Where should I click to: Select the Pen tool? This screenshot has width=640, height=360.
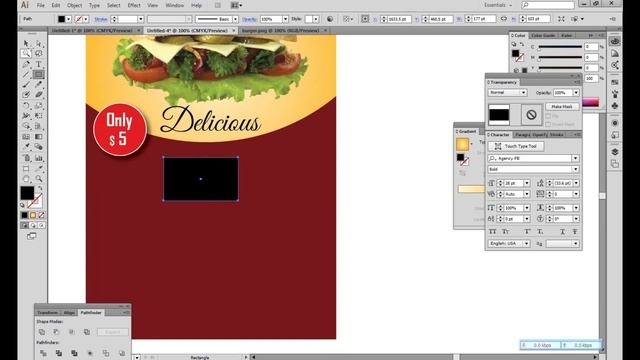click(x=26, y=64)
